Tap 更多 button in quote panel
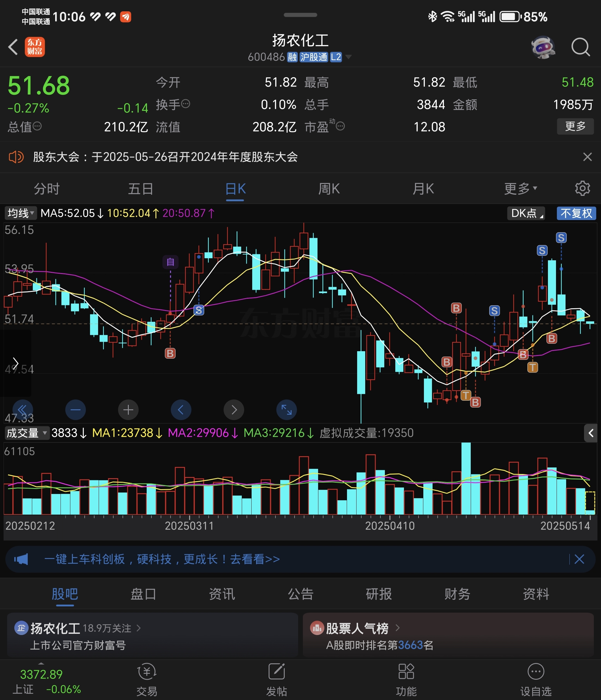The width and height of the screenshot is (601, 700). click(x=575, y=126)
